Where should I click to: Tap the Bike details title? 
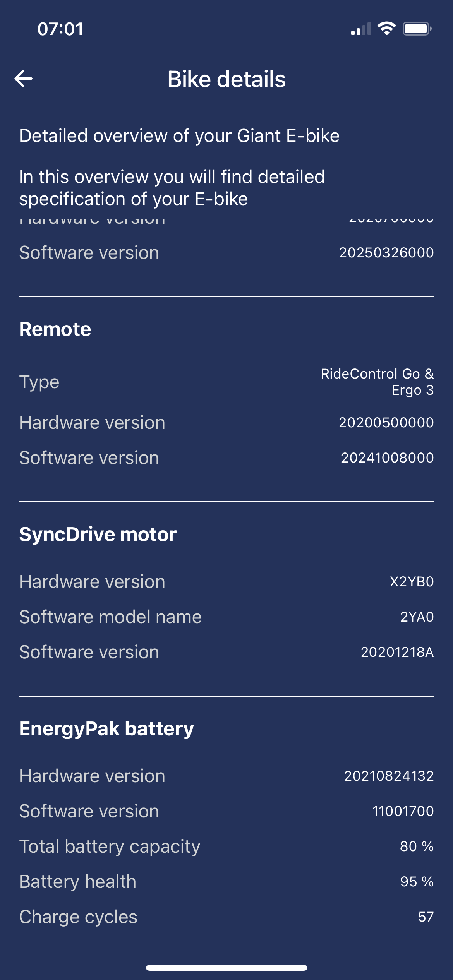click(226, 79)
